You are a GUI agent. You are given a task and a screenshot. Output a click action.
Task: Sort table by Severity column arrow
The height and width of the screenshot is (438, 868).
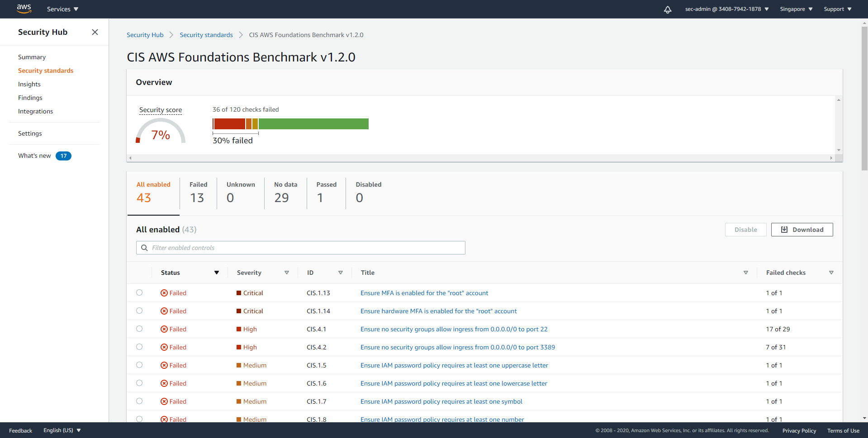(x=287, y=273)
